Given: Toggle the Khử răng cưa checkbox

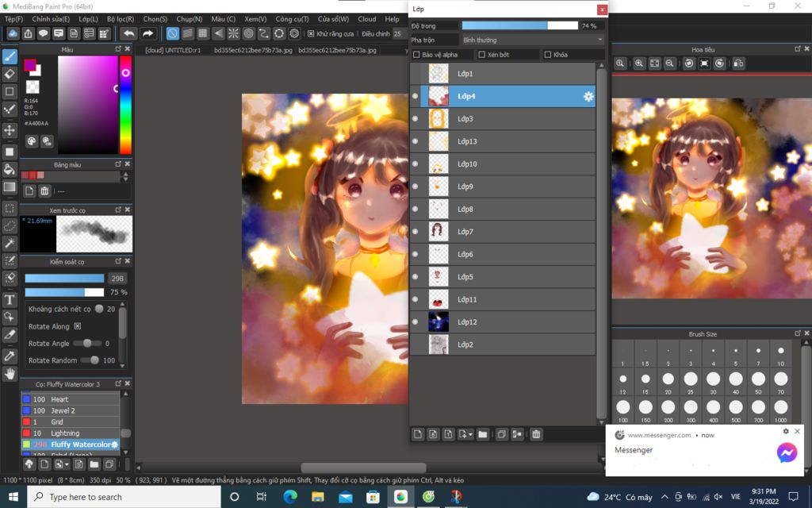Looking at the screenshot, I should [311, 33].
